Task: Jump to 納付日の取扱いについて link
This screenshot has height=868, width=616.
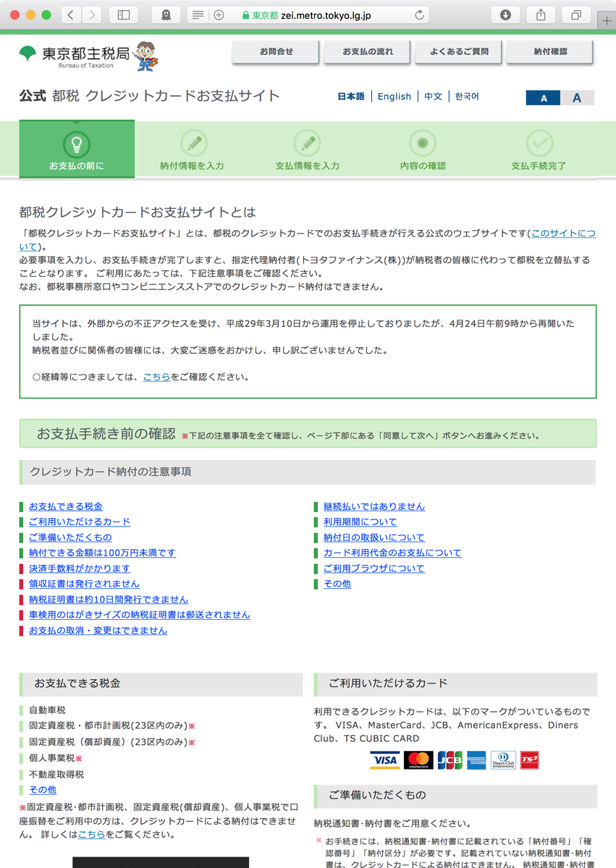Action: point(374,537)
